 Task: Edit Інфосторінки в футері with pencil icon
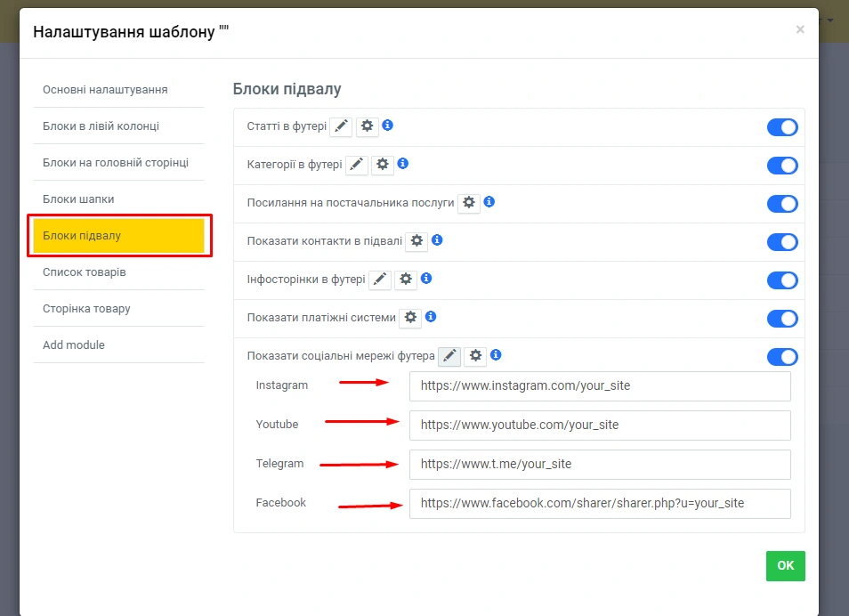pos(380,280)
